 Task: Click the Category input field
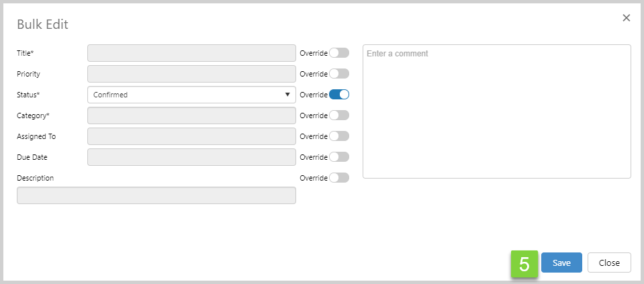click(x=191, y=115)
